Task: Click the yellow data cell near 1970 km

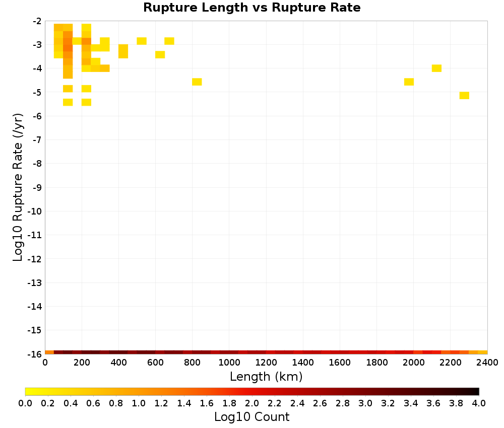Action: click(x=409, y=82)
